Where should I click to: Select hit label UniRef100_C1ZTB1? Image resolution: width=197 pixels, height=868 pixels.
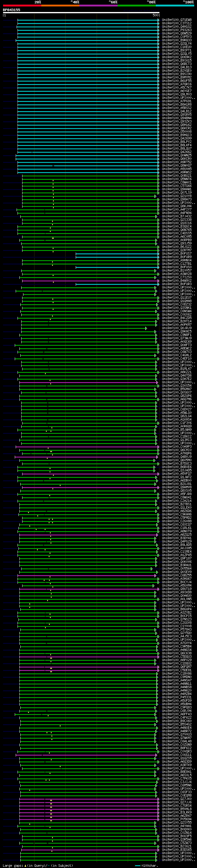pos(177,264)
